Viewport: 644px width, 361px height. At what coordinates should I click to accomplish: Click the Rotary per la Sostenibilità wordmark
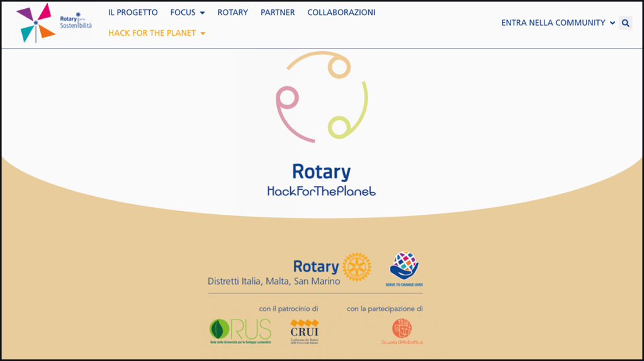76,21
